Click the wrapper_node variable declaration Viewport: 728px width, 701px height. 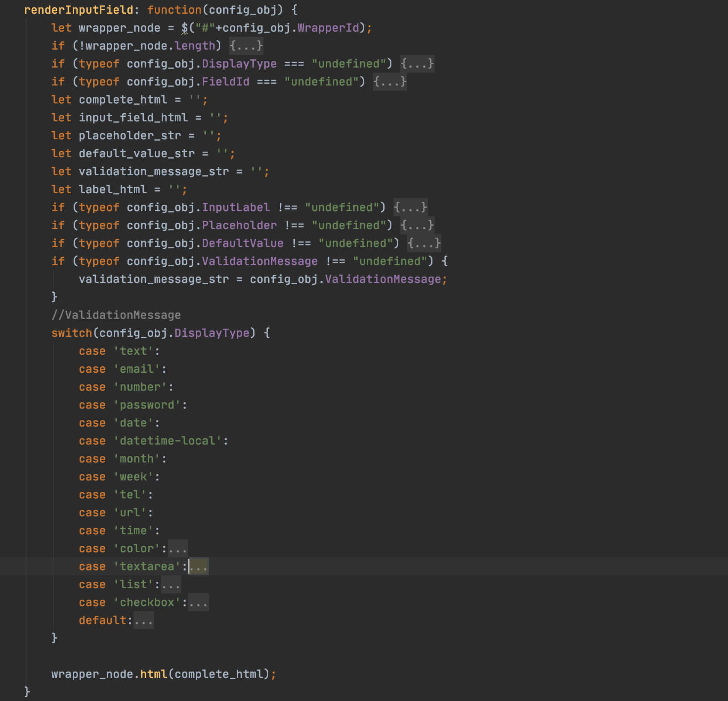pyautogui.click(x=119, y=28)
